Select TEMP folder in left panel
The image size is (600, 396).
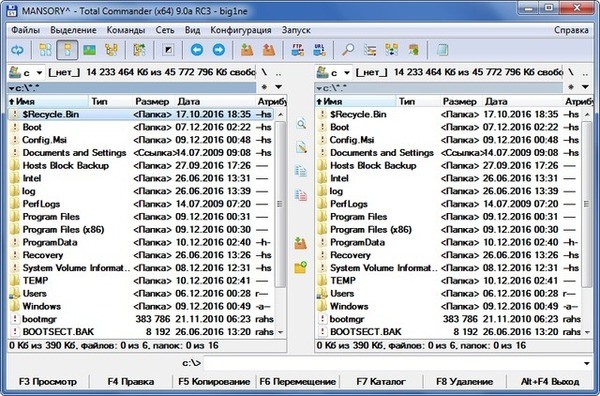(141, 281)
